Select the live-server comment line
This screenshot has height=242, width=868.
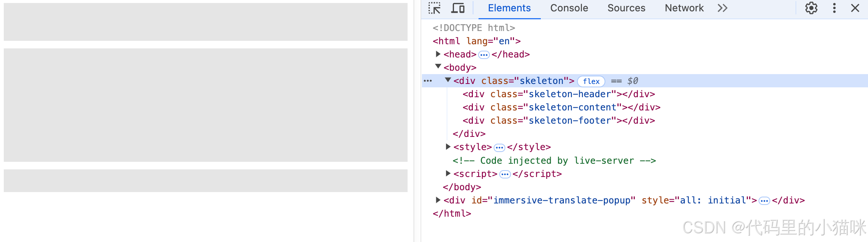click(554, 161)
